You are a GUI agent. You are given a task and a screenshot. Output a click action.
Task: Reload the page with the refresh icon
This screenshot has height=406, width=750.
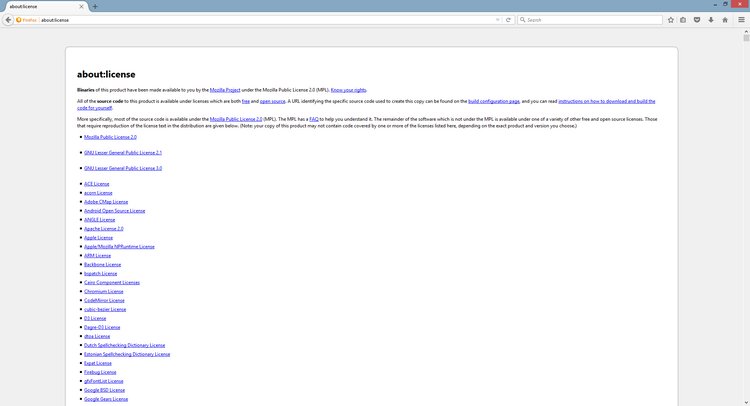[508, 20]
